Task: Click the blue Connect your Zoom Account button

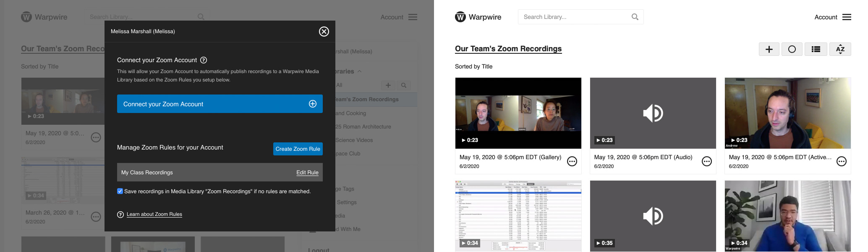Action: pyautogui.click(x=220, y=104)
